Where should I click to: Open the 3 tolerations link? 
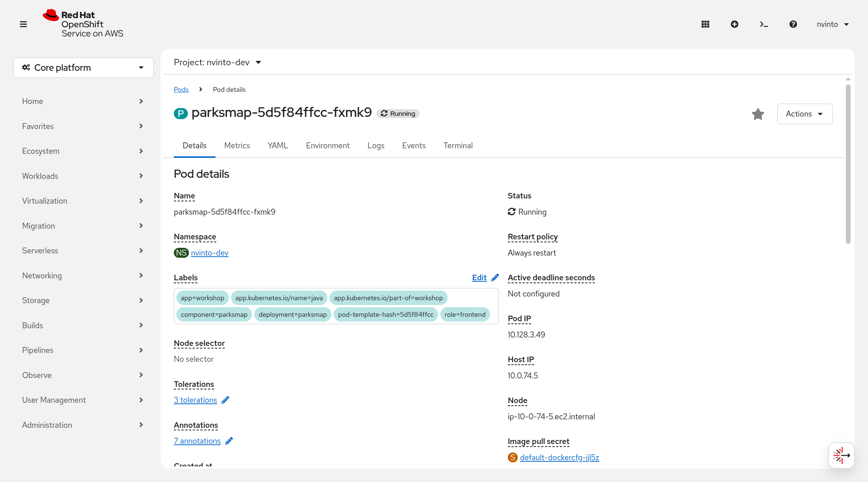click(x=196, y=400)
